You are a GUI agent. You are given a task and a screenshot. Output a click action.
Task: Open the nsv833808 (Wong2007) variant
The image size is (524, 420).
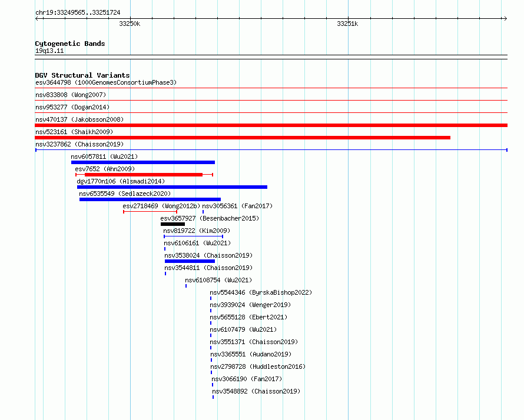pos(71,95)
